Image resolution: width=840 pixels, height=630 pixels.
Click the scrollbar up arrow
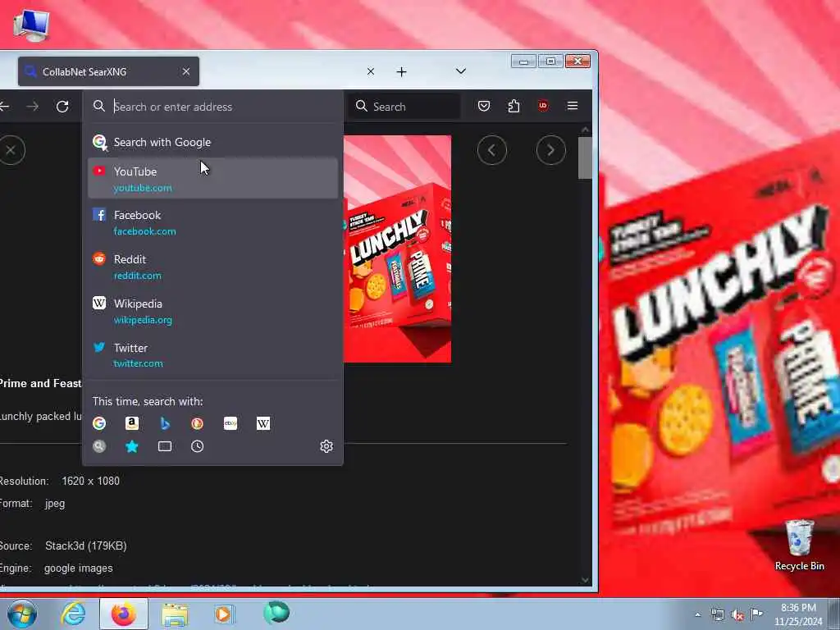tap(585, 130)
